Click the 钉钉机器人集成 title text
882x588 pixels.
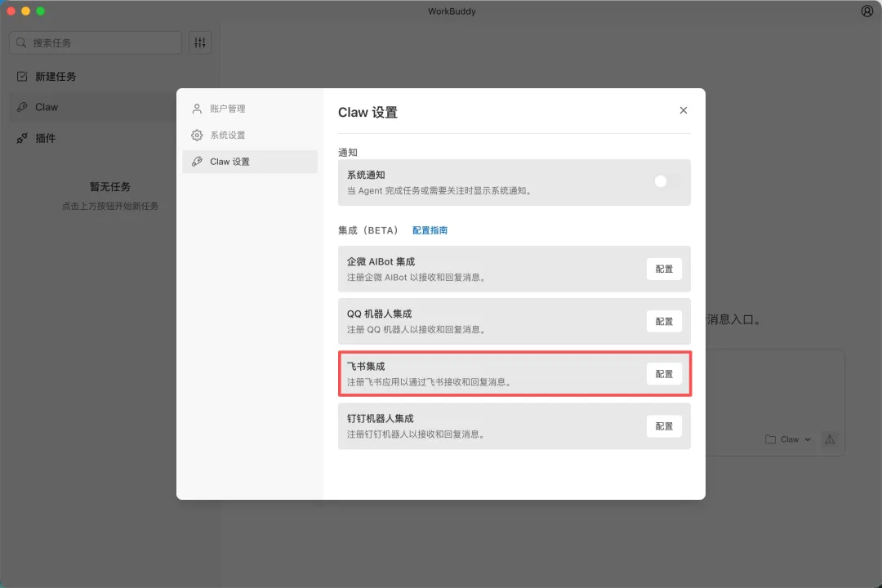[381, 419]
